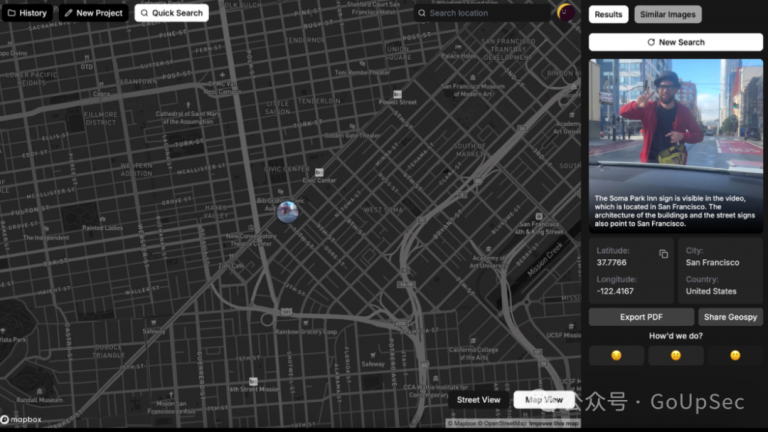The image size is (768, 432).
Task: Export the results as PDF
Action: coord(640,317)
